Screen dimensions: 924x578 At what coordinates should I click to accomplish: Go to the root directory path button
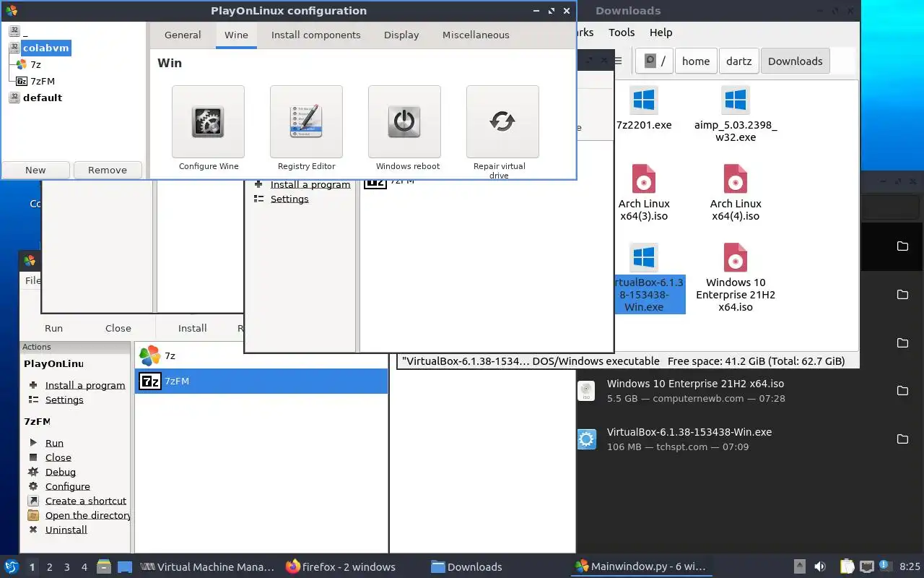(655, 61)
